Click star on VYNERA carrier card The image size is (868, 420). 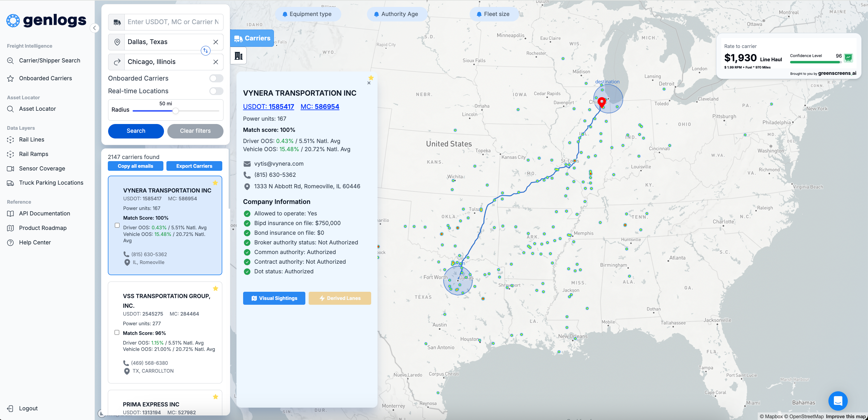pyautogui.click(x=215, y=183)
